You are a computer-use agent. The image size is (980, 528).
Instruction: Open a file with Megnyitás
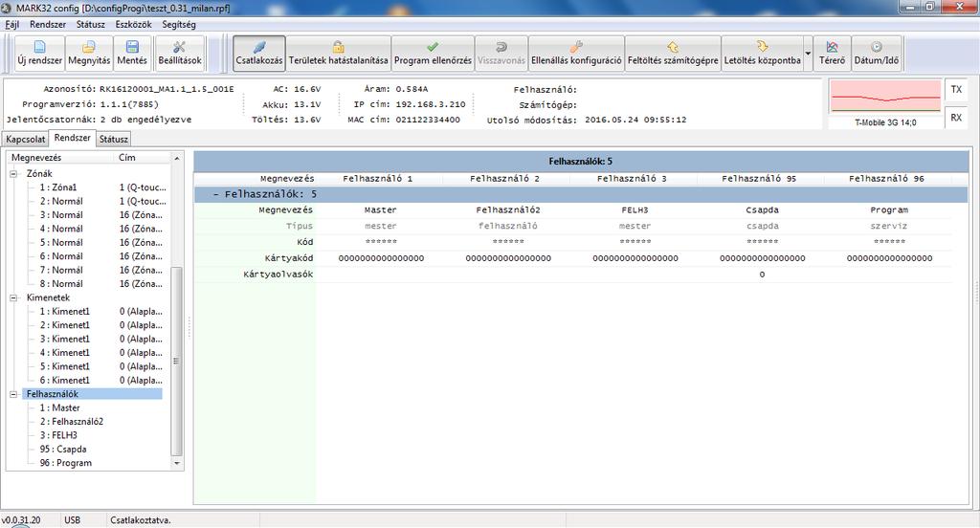click(x=89, y=54)
